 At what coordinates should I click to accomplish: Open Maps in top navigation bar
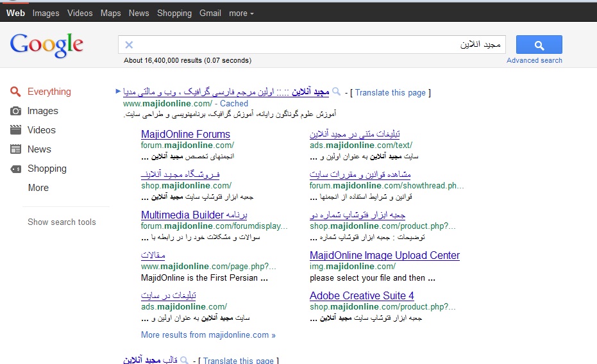coord(110,13)
